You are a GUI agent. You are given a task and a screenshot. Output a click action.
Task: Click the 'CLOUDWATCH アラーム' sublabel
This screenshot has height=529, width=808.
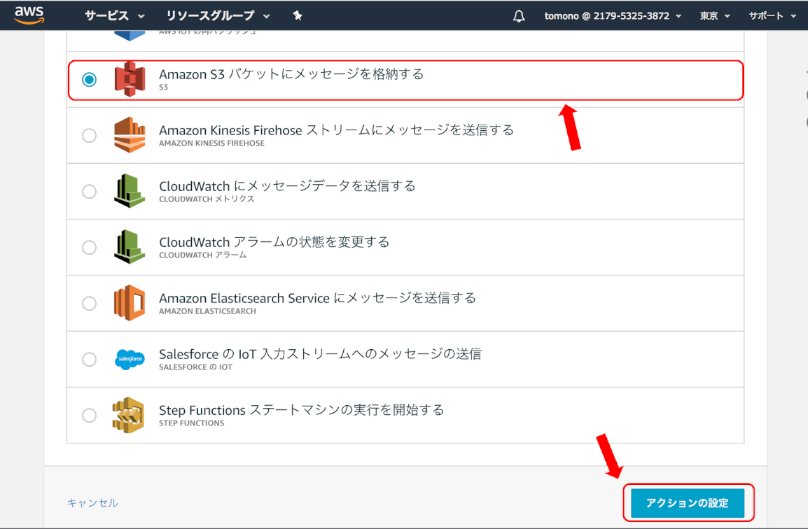coord(203,255)
